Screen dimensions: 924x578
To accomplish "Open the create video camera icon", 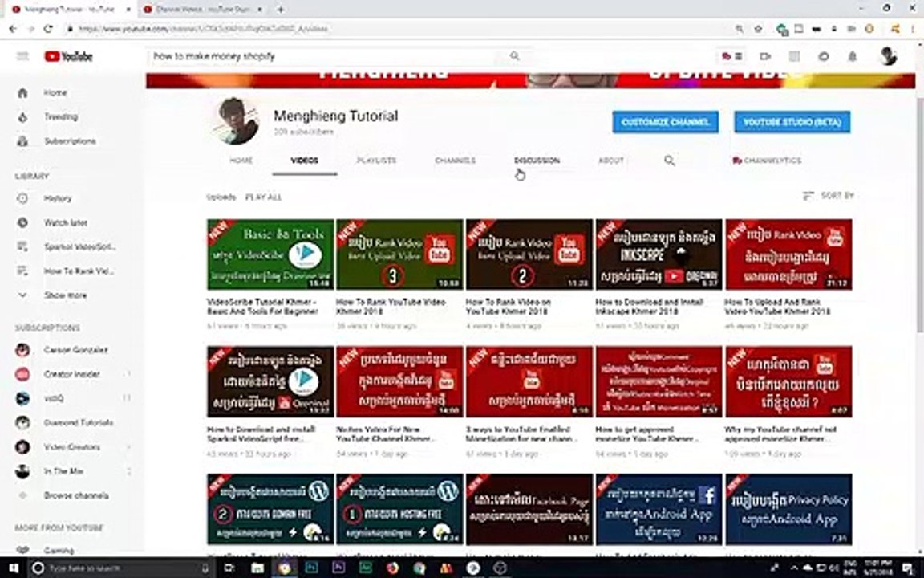I will [765, 57].
